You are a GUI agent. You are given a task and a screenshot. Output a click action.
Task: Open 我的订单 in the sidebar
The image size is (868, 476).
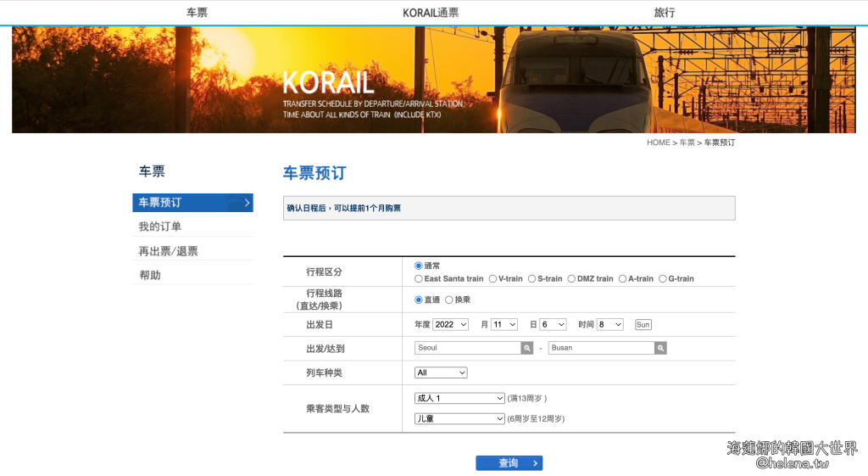(160, 227)
